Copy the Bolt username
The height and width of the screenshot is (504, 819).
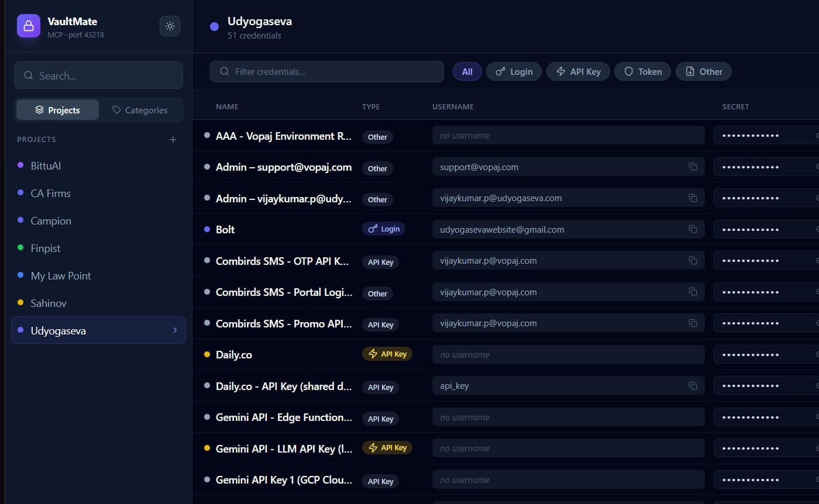[693, 229]
